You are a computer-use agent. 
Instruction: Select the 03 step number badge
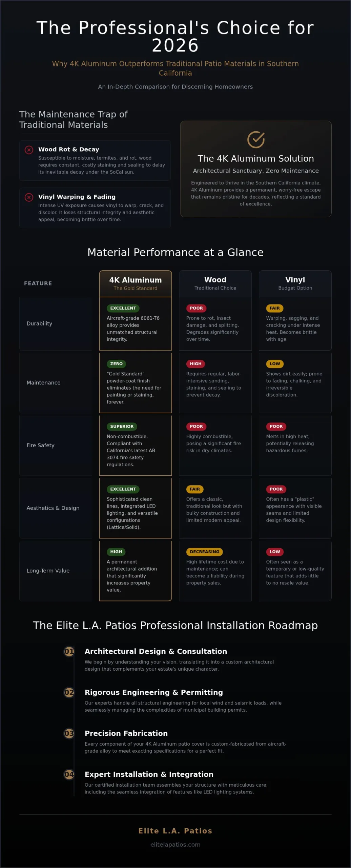[x=69, y=733]
